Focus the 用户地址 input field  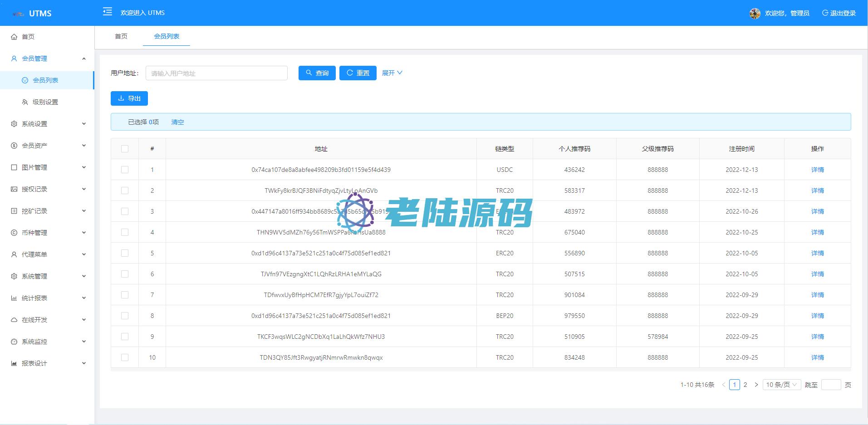click(x=216, y=73)
